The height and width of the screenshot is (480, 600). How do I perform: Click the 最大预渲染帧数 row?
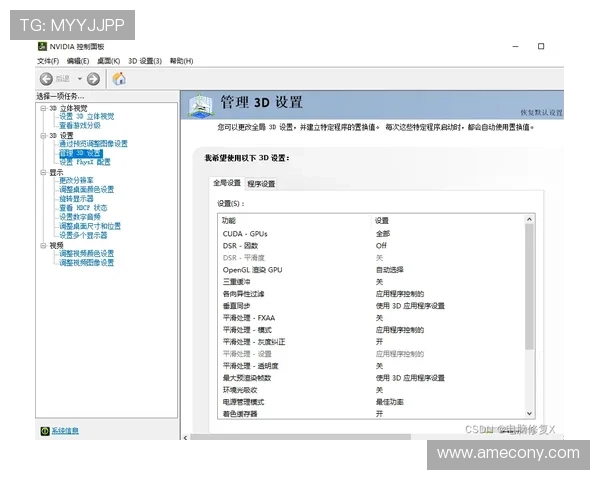[371, 378]
